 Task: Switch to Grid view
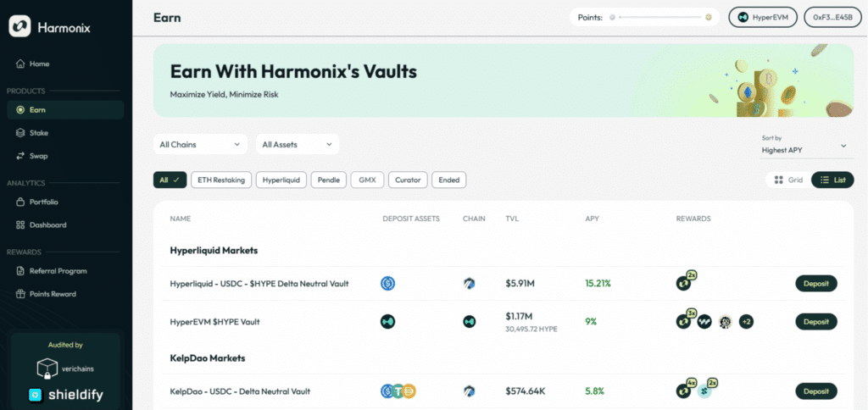(788, 180)
